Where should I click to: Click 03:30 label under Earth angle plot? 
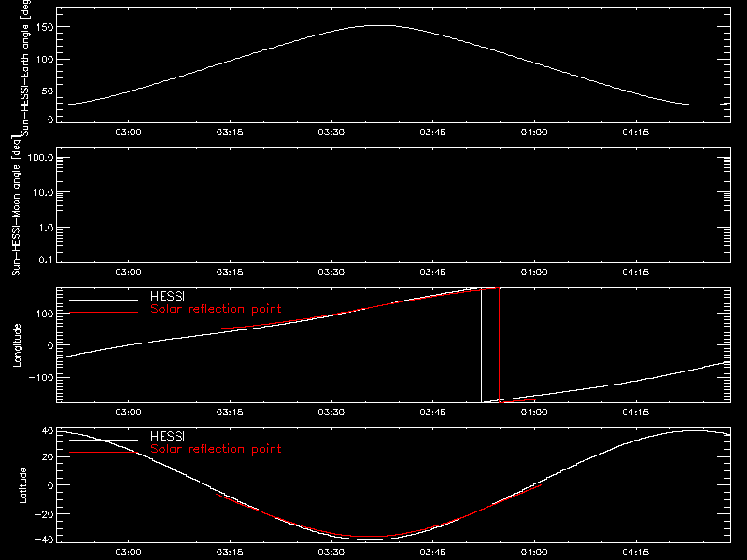pos(331,133)
